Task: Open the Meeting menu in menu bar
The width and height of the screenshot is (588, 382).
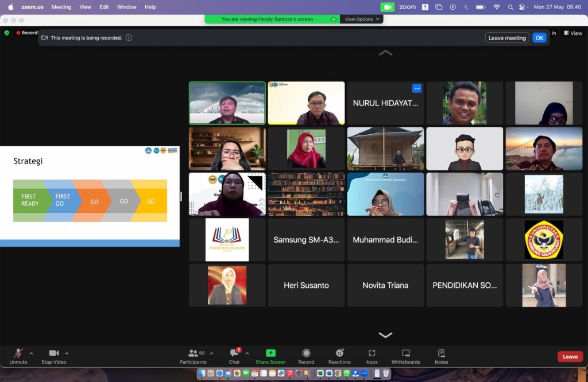Action: point(61,7)
